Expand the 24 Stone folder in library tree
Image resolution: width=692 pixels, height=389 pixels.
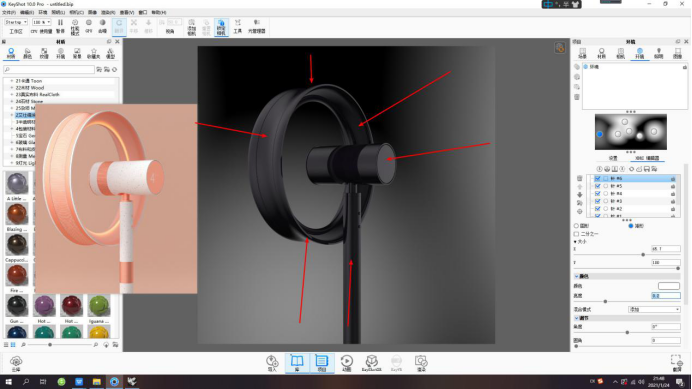point(12,101)
